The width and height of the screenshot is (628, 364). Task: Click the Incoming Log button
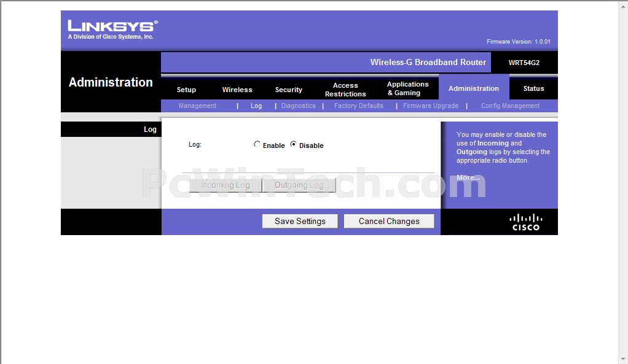pos(226,185)
